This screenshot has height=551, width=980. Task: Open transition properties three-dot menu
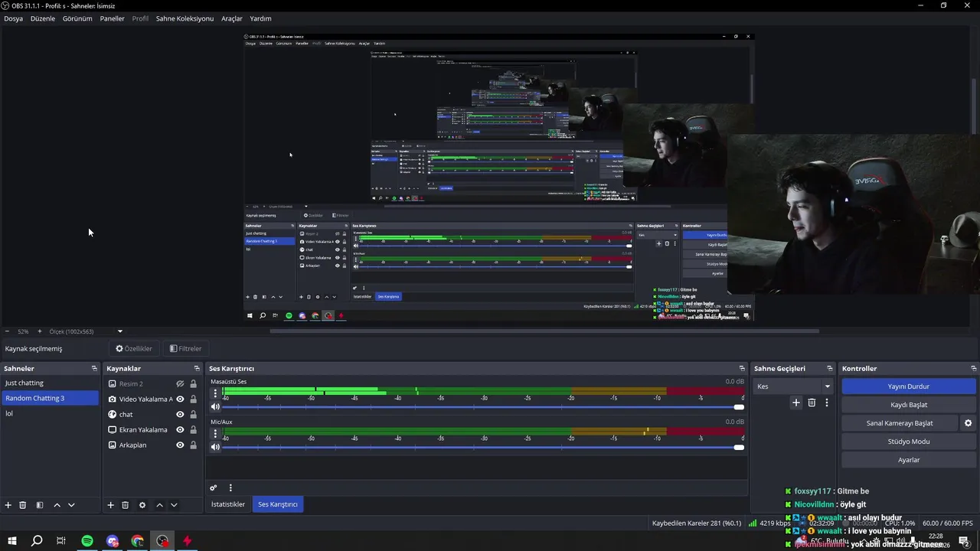click(x=827, y=403)
